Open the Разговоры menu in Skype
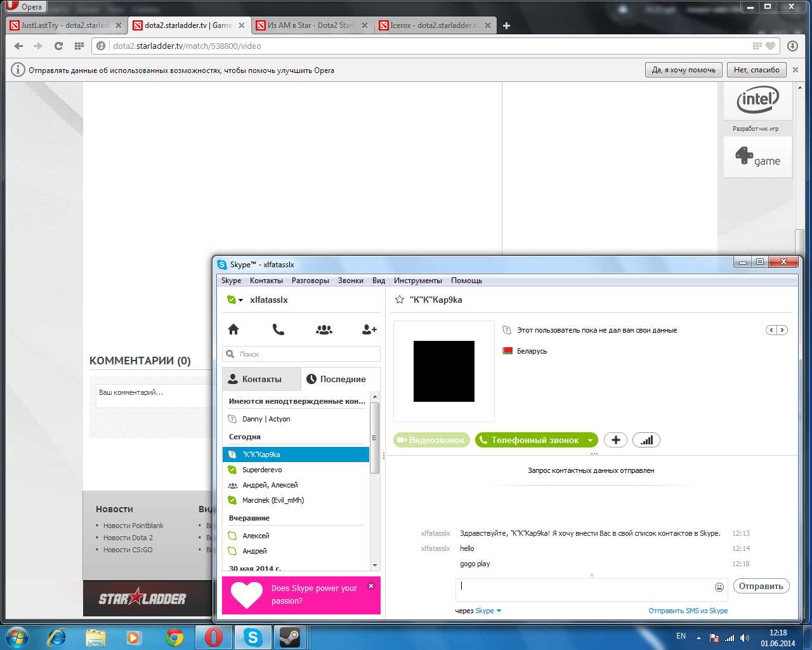Viewport: 812px width, 650px height. pos(310,281)
